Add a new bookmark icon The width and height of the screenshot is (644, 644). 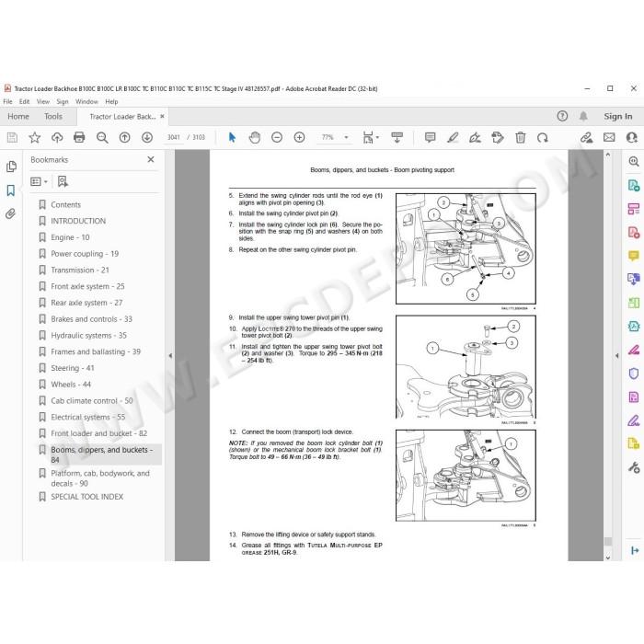(63, 181)
